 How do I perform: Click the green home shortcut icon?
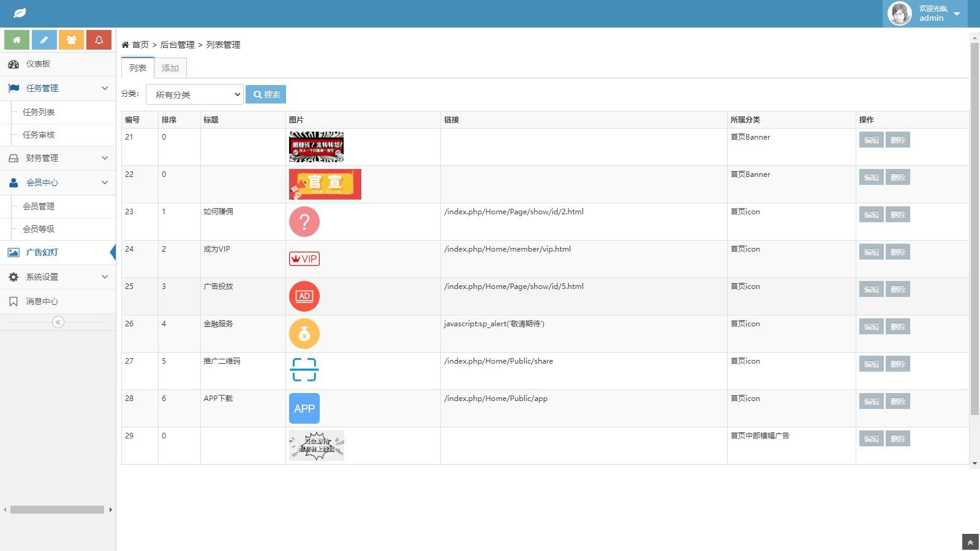[x=17, y=40]
